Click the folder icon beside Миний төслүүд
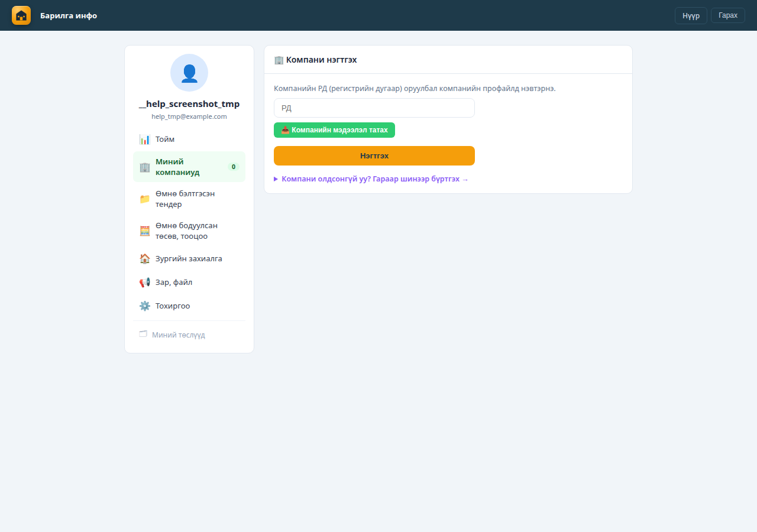The width and height of the screenshot is (757, 532). [143, 335]
